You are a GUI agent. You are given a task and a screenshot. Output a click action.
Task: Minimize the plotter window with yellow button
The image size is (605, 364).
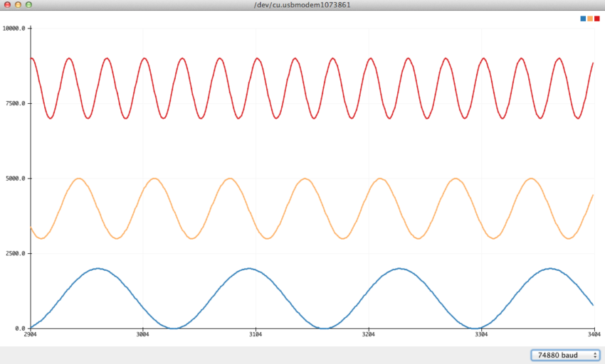[18, 5]
